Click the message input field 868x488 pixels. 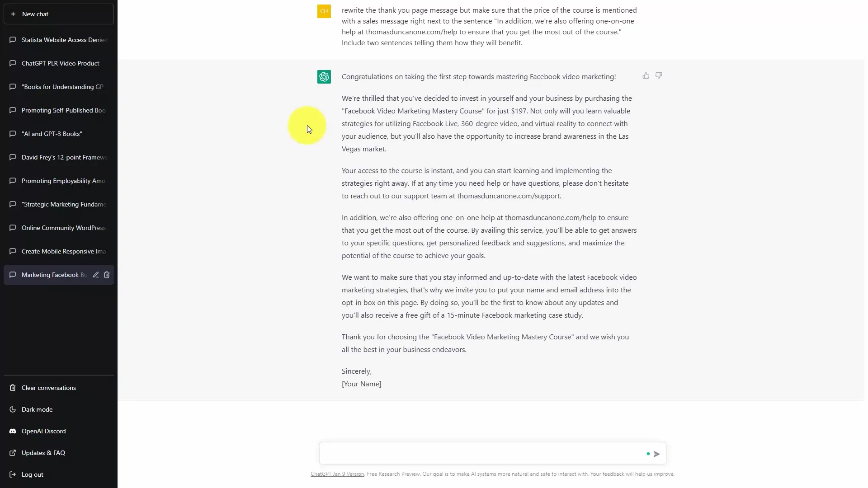point(483,454)
